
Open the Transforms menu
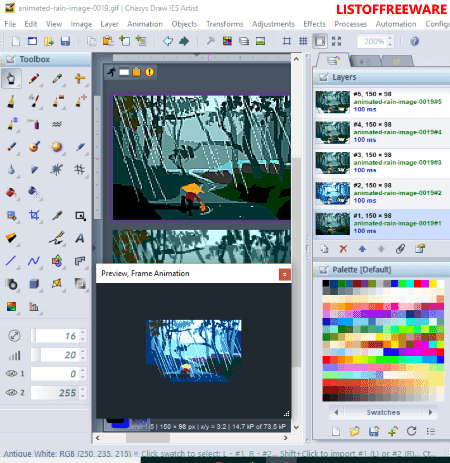tap(224, 24)
